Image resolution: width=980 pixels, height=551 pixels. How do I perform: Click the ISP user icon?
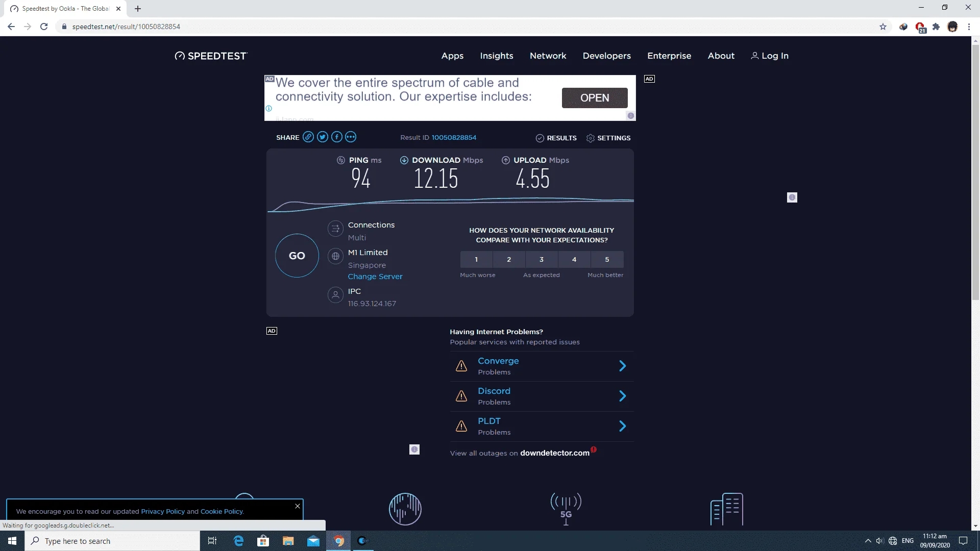(335, 295)
